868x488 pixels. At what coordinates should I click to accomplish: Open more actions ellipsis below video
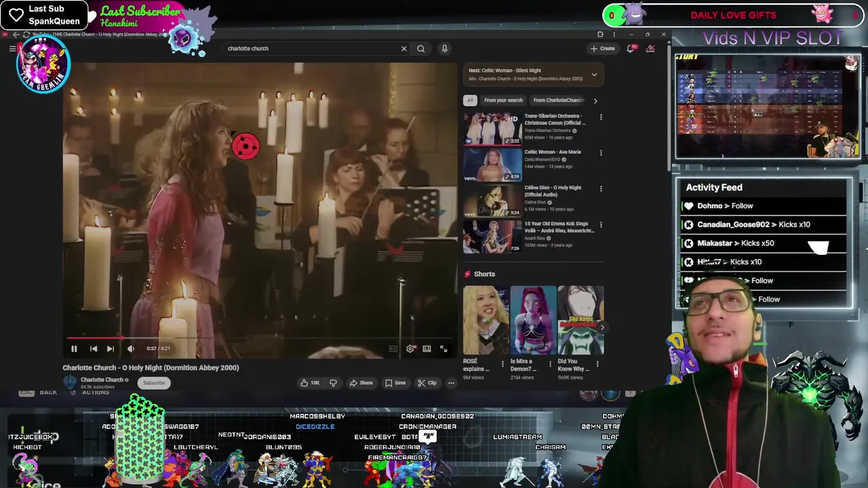coord(451,383)
